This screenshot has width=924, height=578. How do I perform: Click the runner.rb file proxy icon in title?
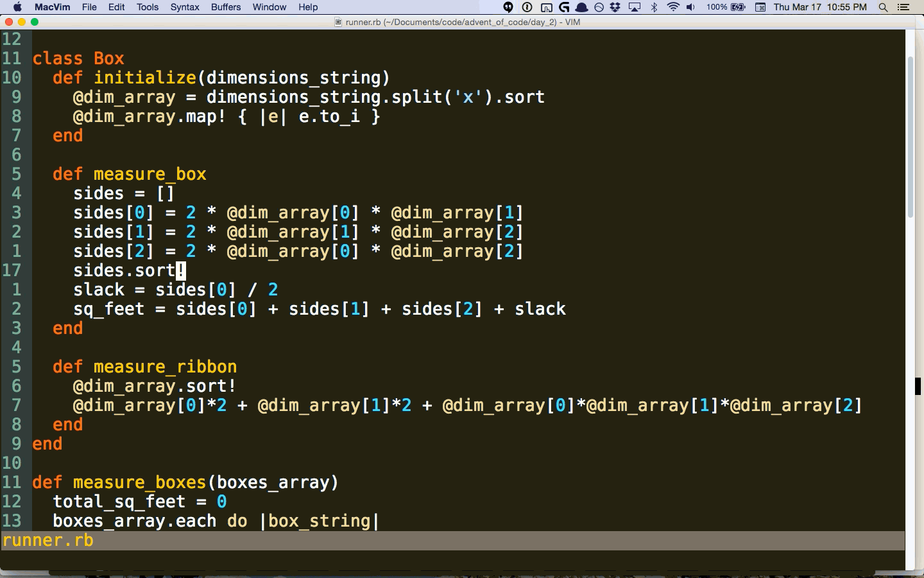[x=338, y=22]
